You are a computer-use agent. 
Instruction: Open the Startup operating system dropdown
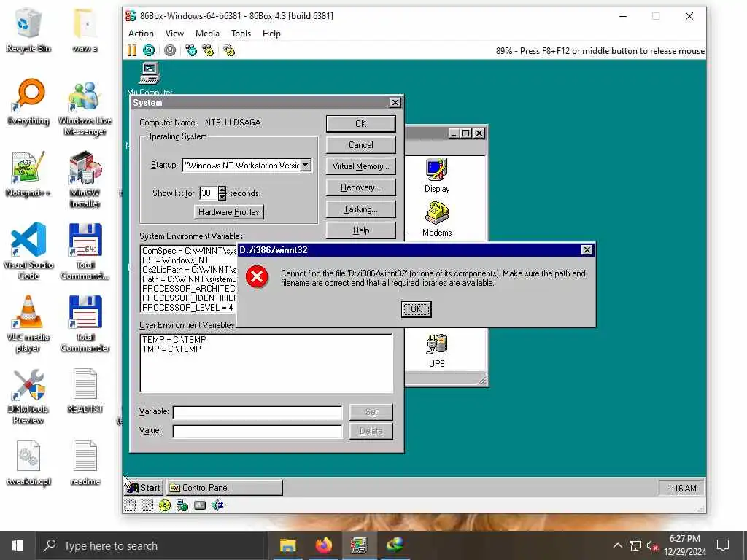(306, 166)
